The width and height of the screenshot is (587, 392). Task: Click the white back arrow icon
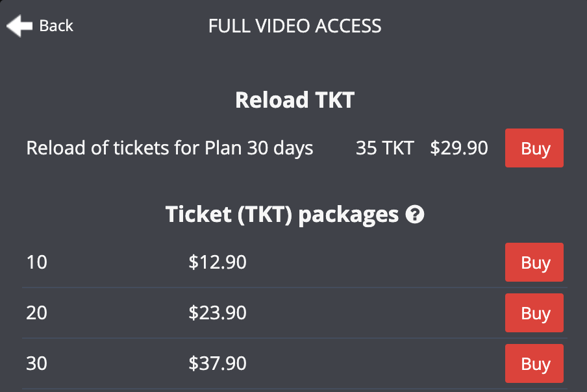pos(19,26)
